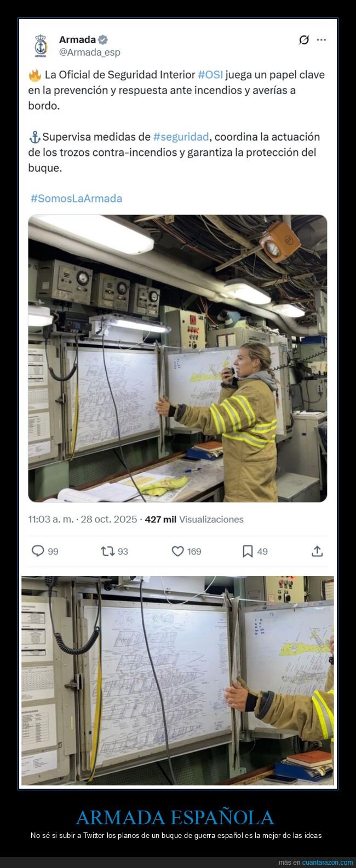356x868 pixels.
Task: Reply using the comment bubble icon
Action: point(38,551)
